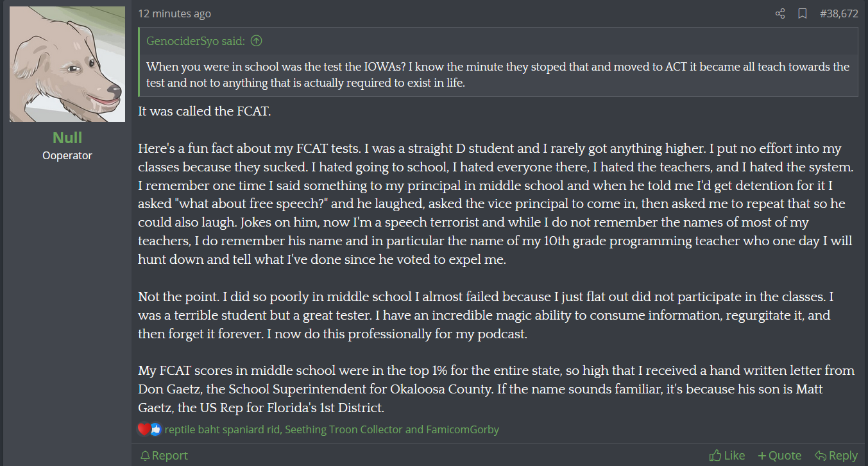Open the profile of user Null
The height and width of the screenshot is (466, 868).
pos(67,137)
